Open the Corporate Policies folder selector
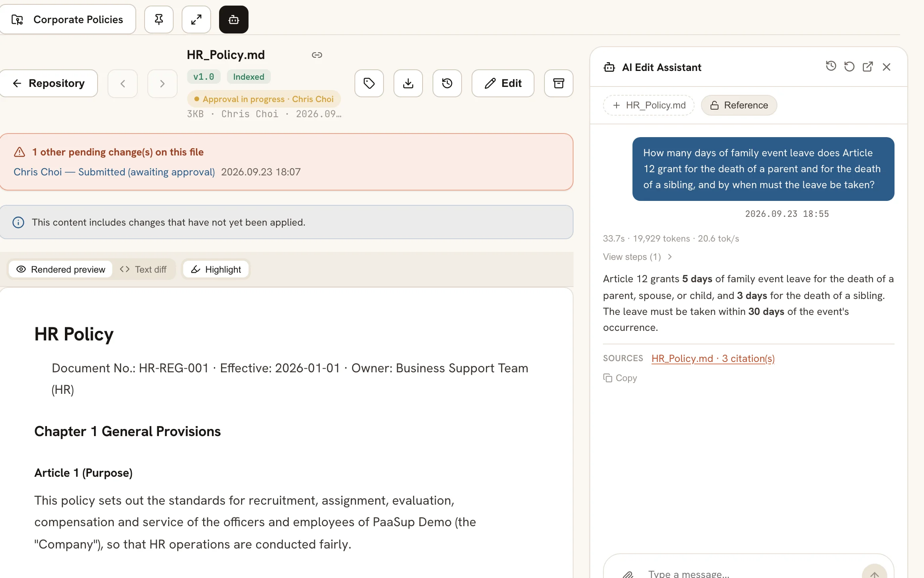 tap(68, 20)
